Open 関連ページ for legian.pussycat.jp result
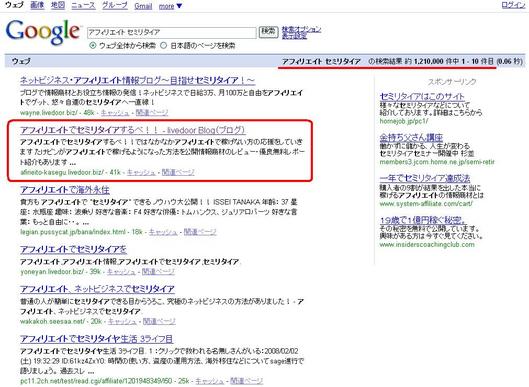The image size is (529, 387). tap(200, 232)
